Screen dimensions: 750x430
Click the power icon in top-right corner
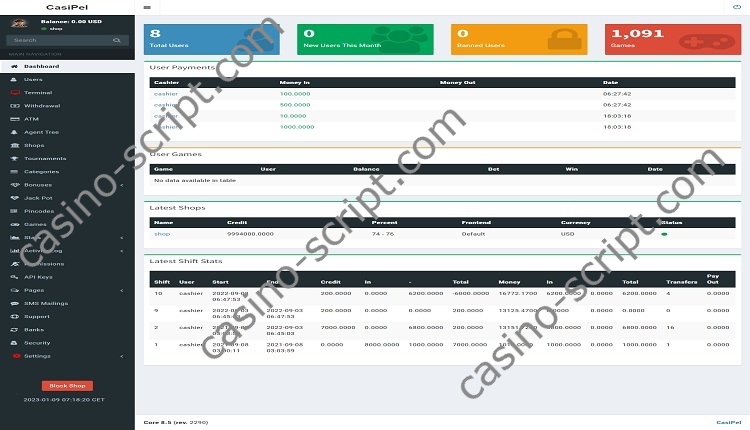(737, 7)
